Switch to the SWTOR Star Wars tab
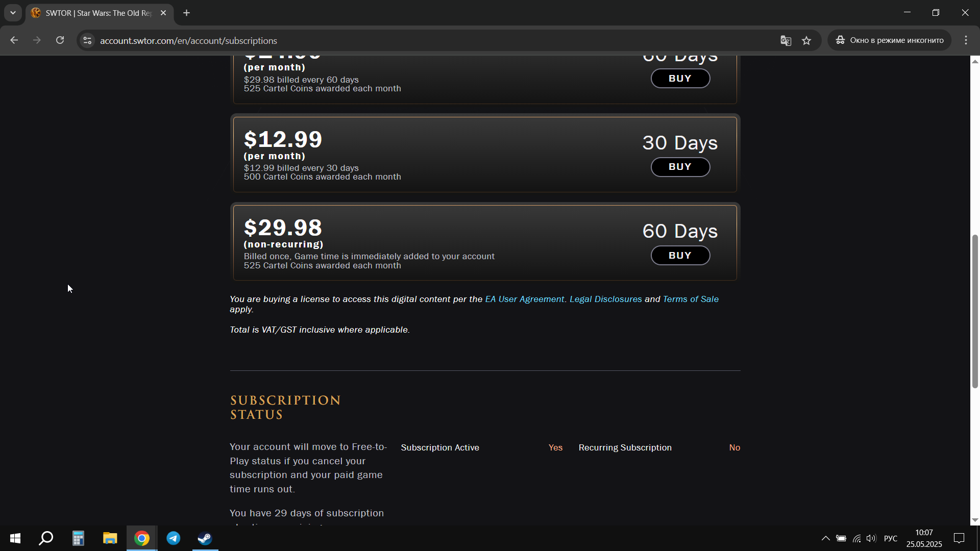Viewport: 980px width, 551px height. [99, 13]
